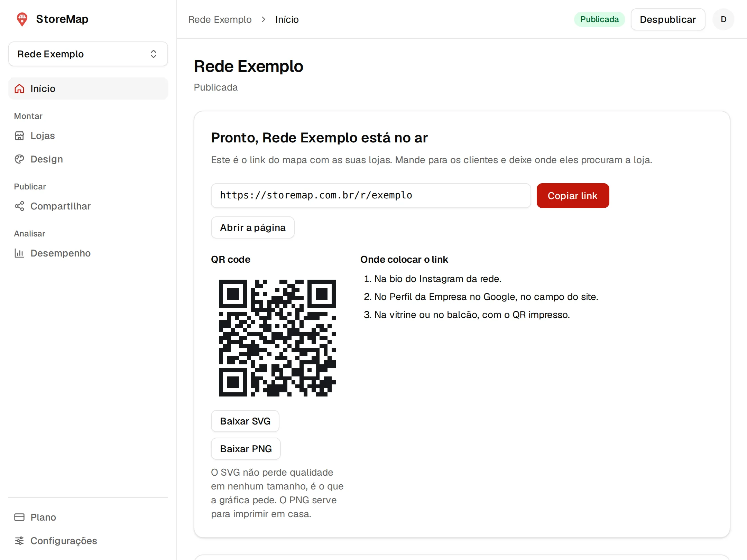Click the Baixar PNG button
This screenshot has width=747, height=560.
(x=246, y=449)
